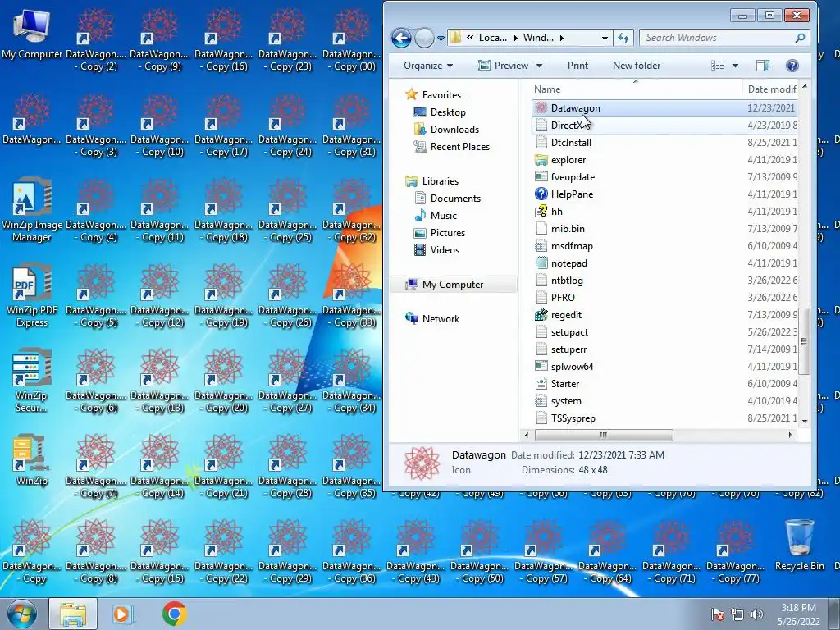Open WinZip Image Manager desktop shortcut

pyautogui.click(x=32, y=210)
